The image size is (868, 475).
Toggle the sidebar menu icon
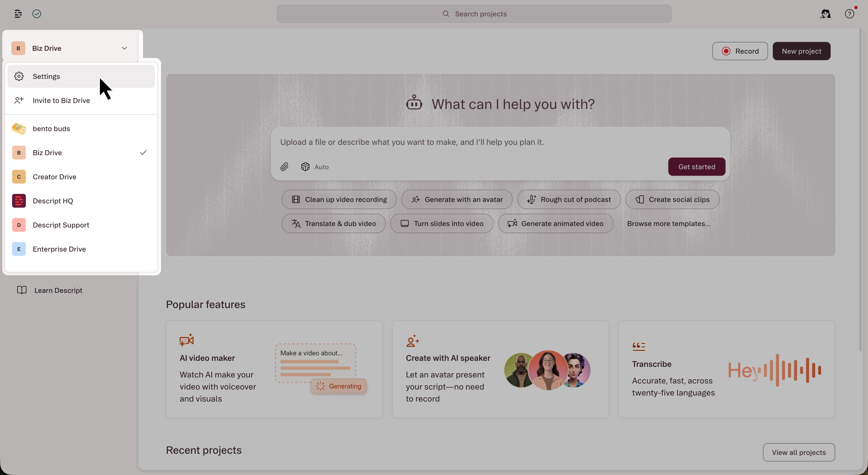pos(18,14)
